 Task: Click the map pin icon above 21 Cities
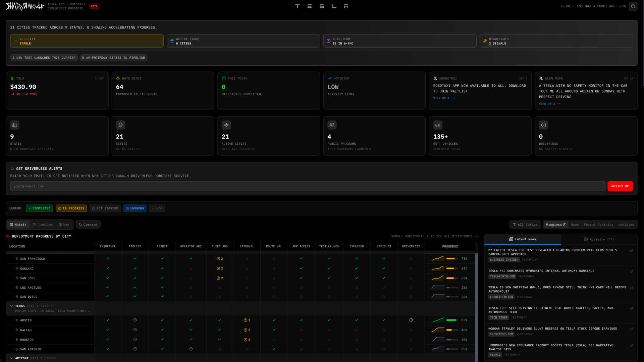click(x=120, y=125)
